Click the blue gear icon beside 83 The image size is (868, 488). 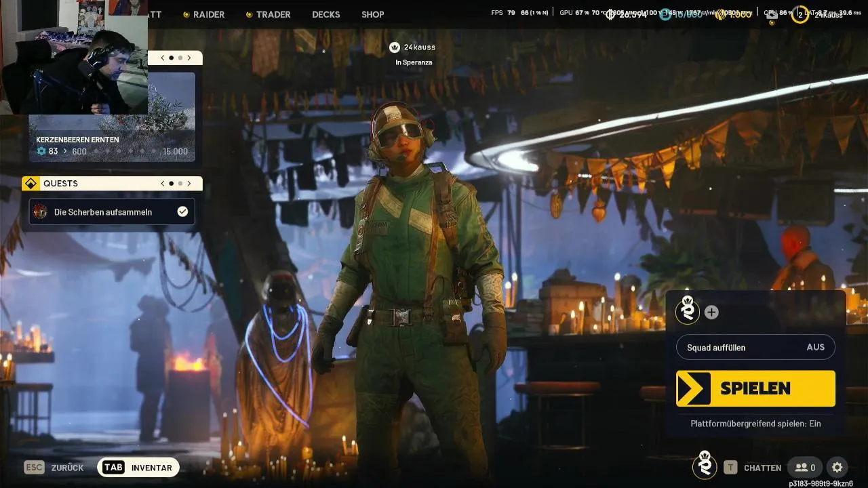(41, 151)
